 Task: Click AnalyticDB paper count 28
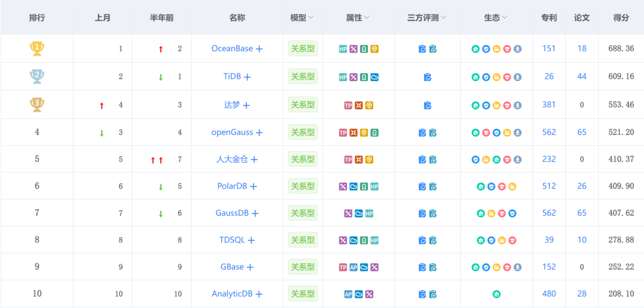pyautogui.click(x=581, y=294)
